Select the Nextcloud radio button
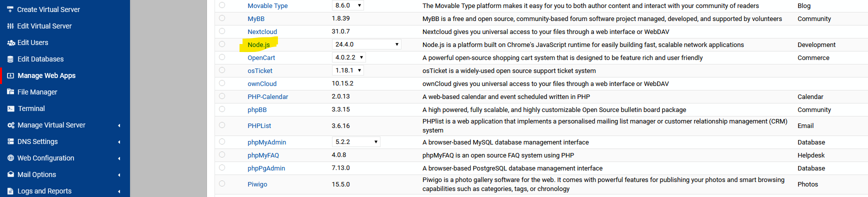 222,31
